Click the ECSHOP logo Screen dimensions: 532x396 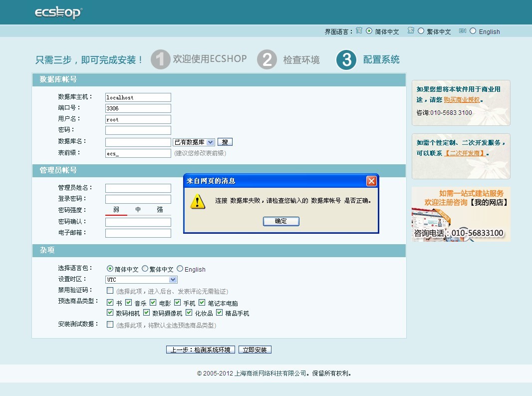[x=58, y=12]
